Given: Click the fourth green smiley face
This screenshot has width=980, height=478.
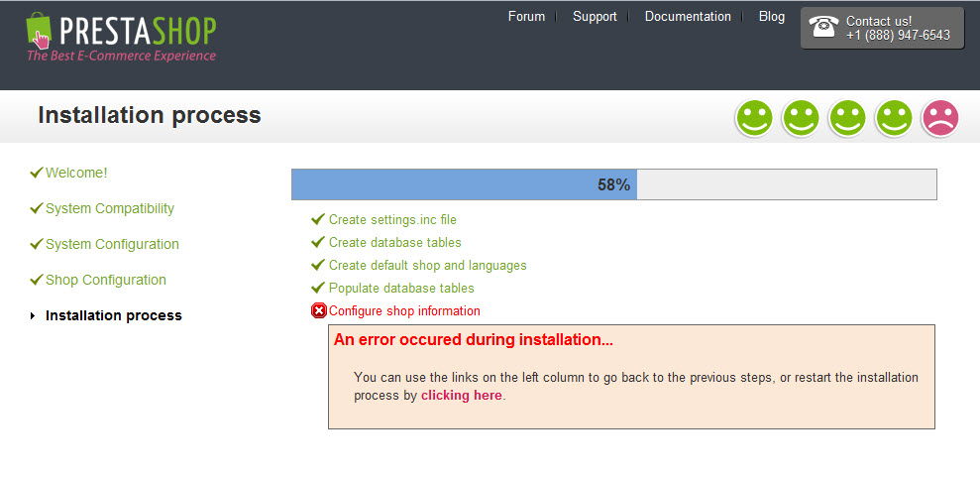Looking at the screenshot, I should coord(894,118).
